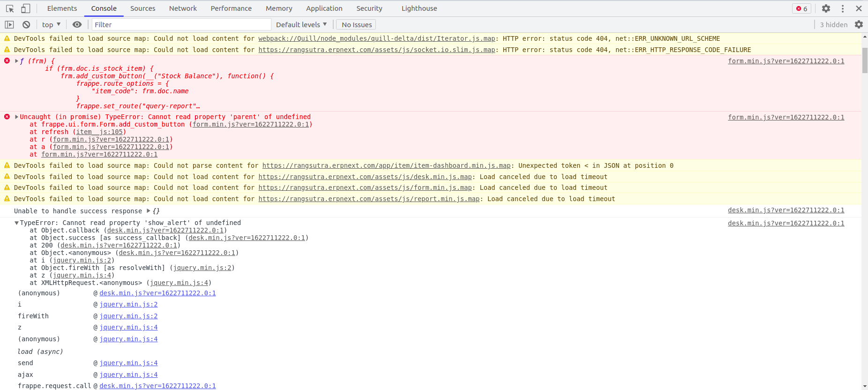
Task: Open the form.min.js link beside f (frm) error
Action: [x=786, y=61]
